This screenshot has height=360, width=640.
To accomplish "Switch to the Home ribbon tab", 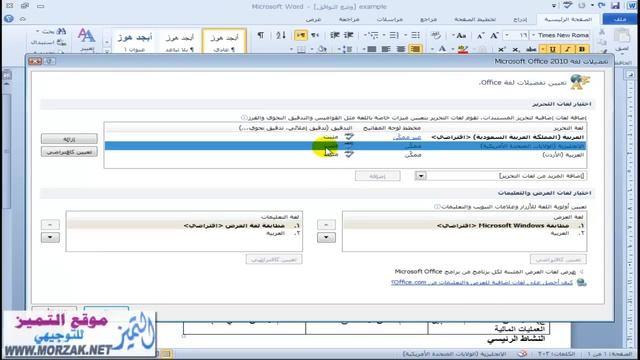I will [568, 19].
